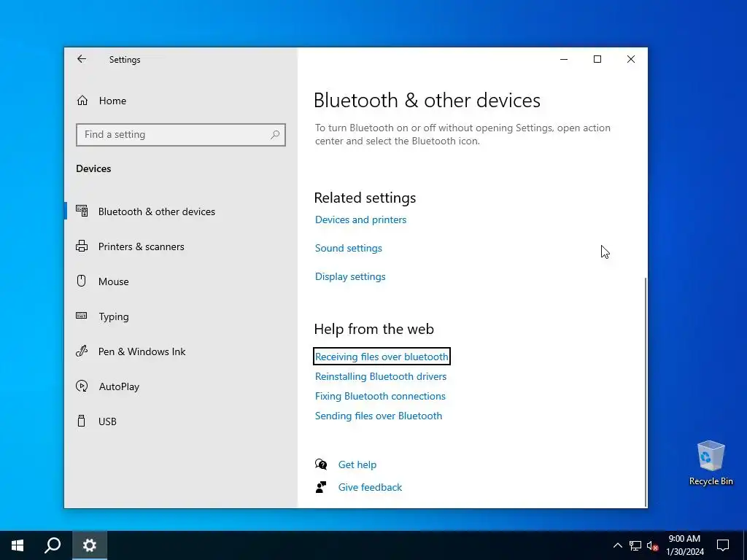Select the Pen & Windows Ink icon
Viewport: 747px width, 560px height.
pyautogui.click(x=82, y=351)
